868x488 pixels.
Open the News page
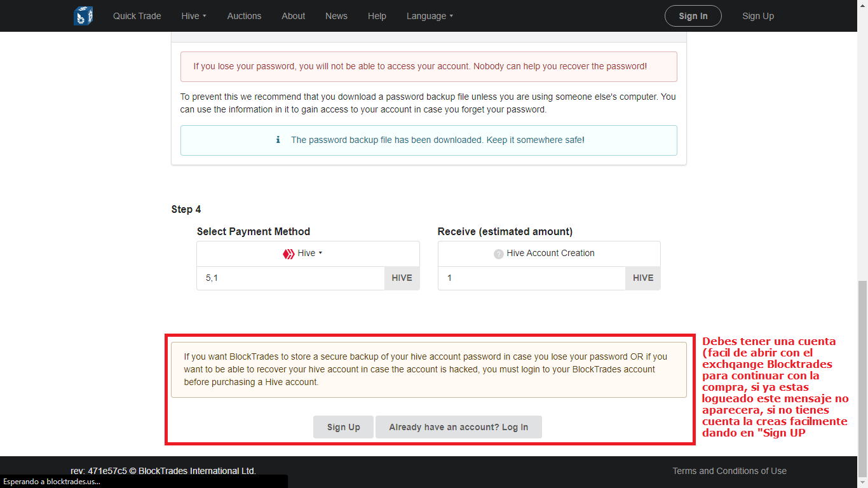tap(336, 16)
